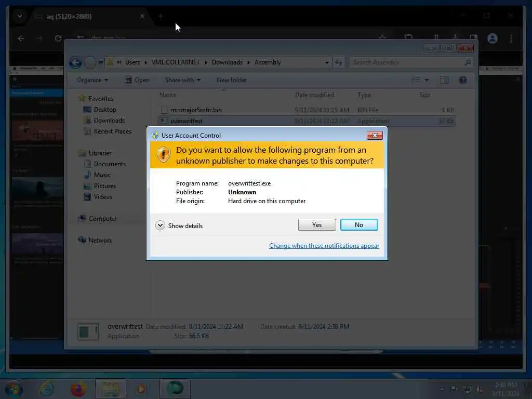Click the volume tray icon
Screen dimensions: 532x399
tap(479, 390)
